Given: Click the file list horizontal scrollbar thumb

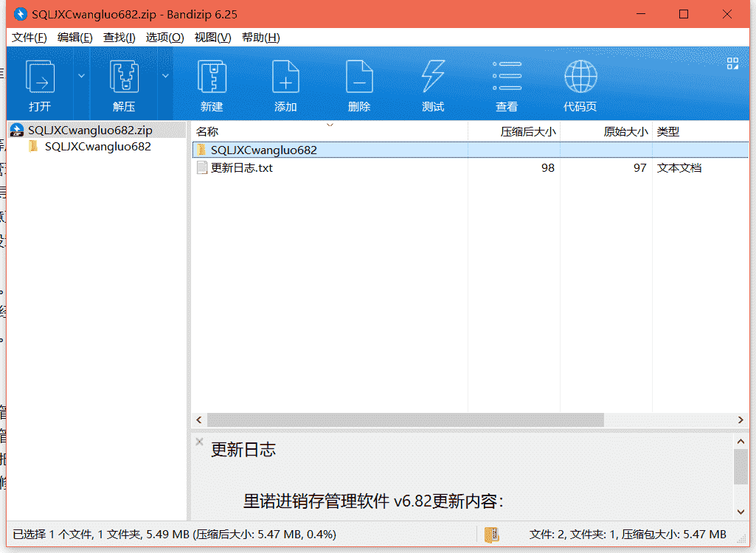Looking at the screenshot, I should pyautogui.click(x=406, y=420).
